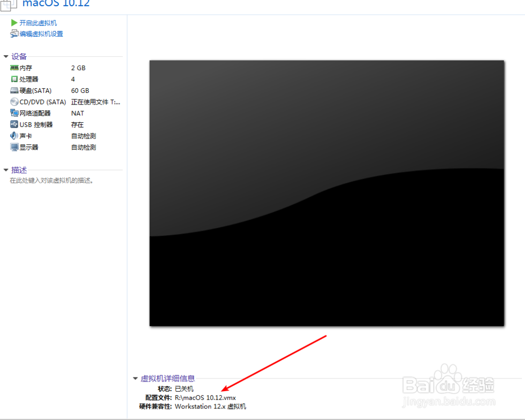Select the 显示器 row label
This screenshot has width=525, height=420.
(29, 148)
